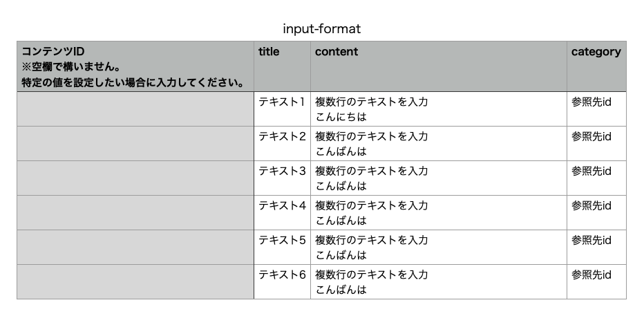The width and height of the screenshot is (644, 316).
Task: Click the テキスト6 title cell
Action: [282, 282]
